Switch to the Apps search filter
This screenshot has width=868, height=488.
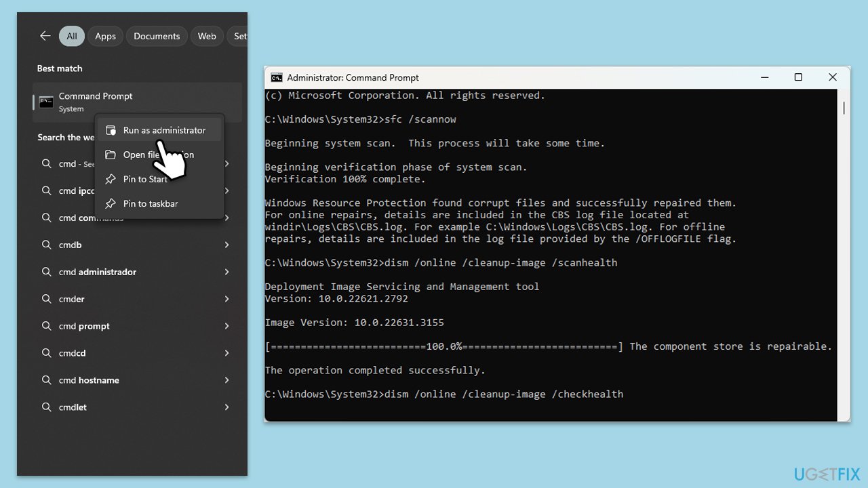[105, 36]
